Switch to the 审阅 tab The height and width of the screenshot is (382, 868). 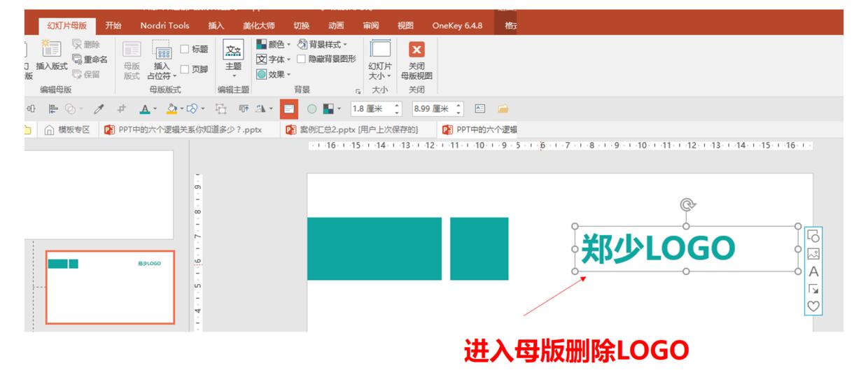point(371,25)
